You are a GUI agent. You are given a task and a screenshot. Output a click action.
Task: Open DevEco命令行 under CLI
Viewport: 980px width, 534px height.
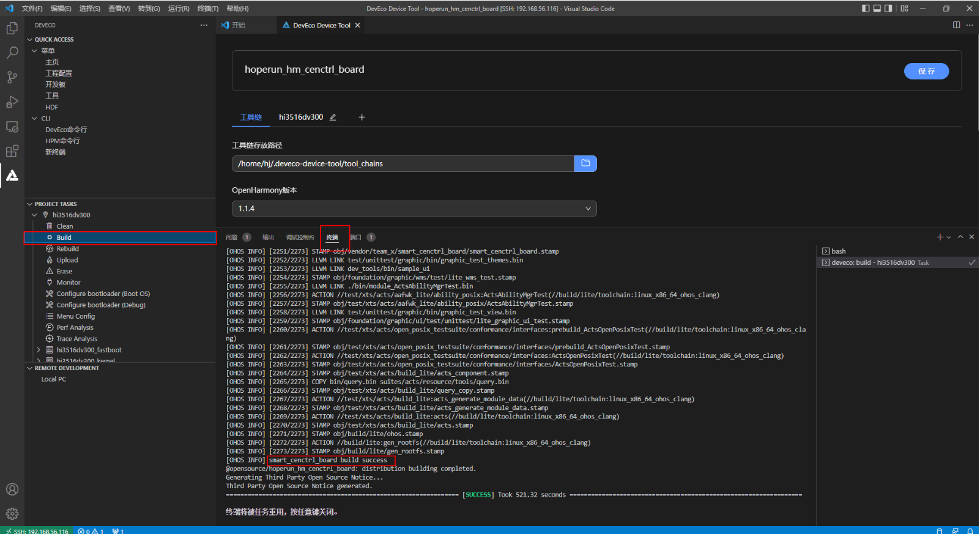[66, 130]
